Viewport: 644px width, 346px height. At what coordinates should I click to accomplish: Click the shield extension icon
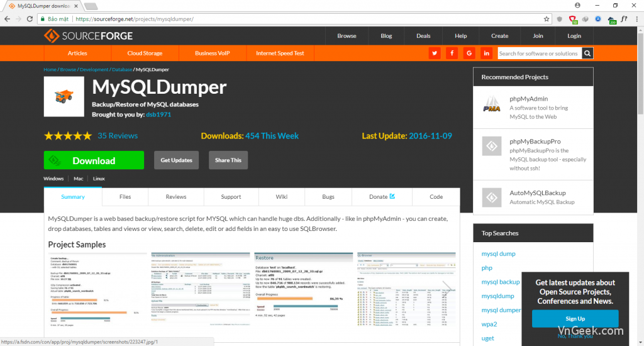click(x=559, y=19)
